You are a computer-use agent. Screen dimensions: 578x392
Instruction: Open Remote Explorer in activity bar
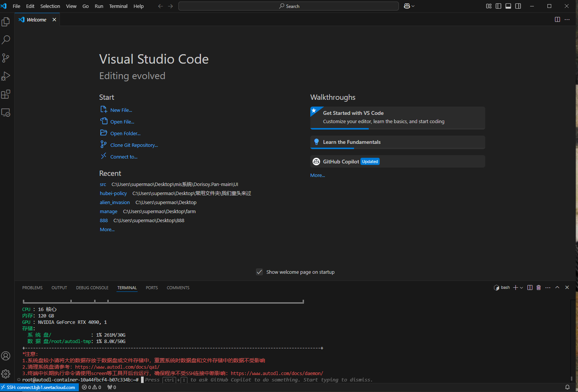pyautogui.click(x=6, y=113)
